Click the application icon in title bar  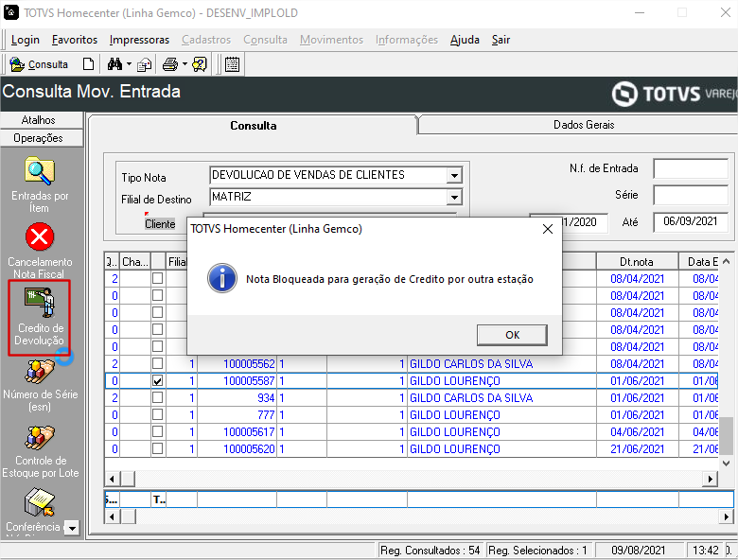click(10, 12)
